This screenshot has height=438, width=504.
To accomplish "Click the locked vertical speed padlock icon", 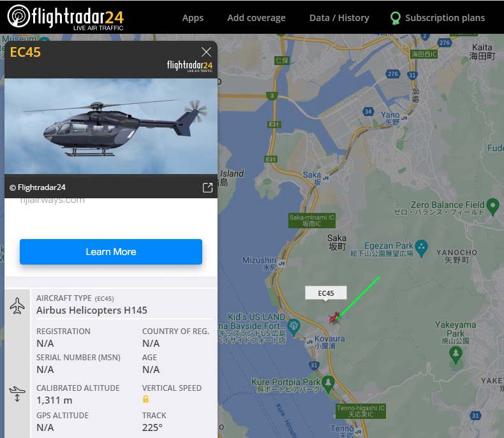I will (145, 399).
